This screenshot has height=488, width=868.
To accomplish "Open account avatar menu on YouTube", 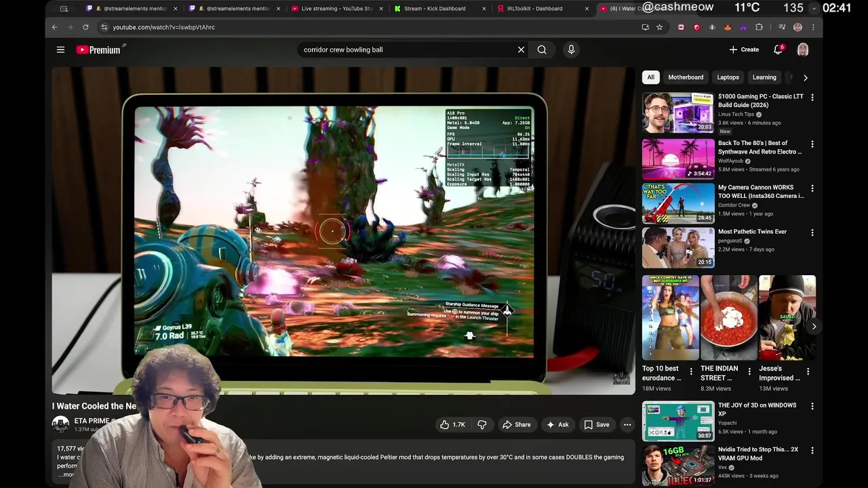I will [x=803, y=49].
